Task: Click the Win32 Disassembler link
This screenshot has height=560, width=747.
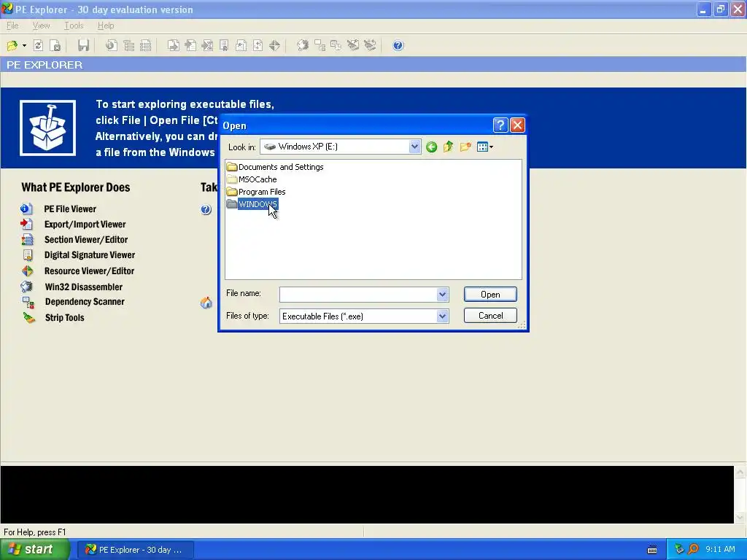Action: click(83, 287)
